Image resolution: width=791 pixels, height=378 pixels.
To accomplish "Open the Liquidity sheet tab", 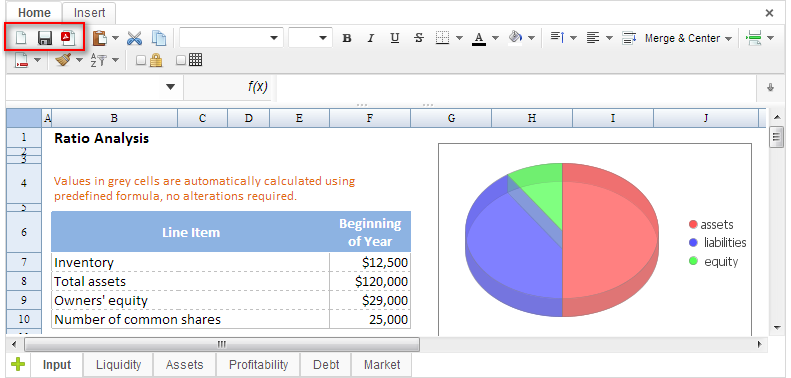I will tap(119, 364).
